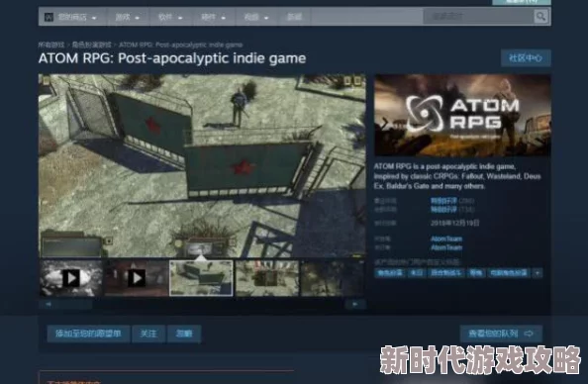Click 添加至您的愿望单 button

click(88, 334)
